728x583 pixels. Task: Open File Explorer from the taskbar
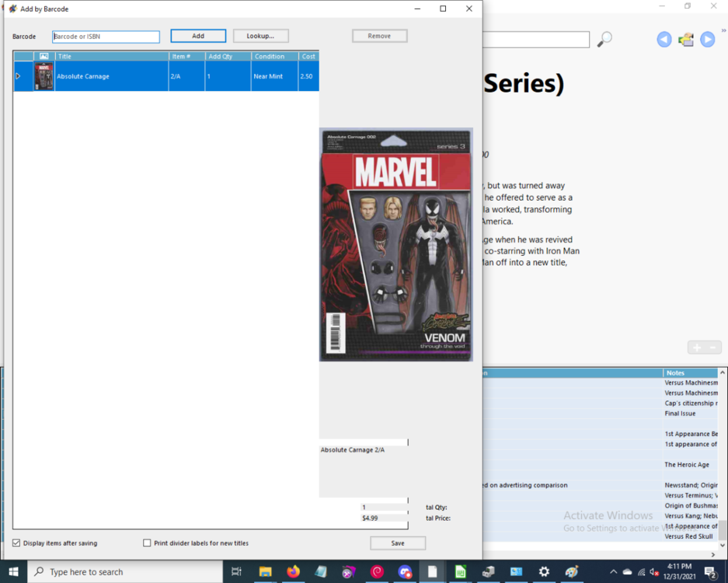pos(265,572)
